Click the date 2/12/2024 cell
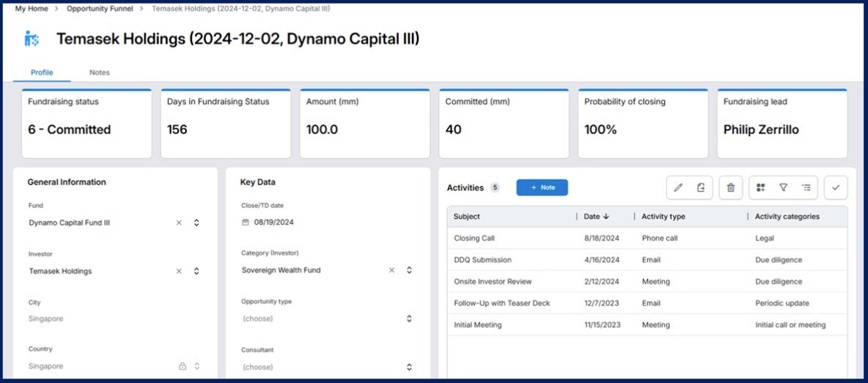This screenshot has height=383, width=868. pyautogui.click(x=601, y=281)
